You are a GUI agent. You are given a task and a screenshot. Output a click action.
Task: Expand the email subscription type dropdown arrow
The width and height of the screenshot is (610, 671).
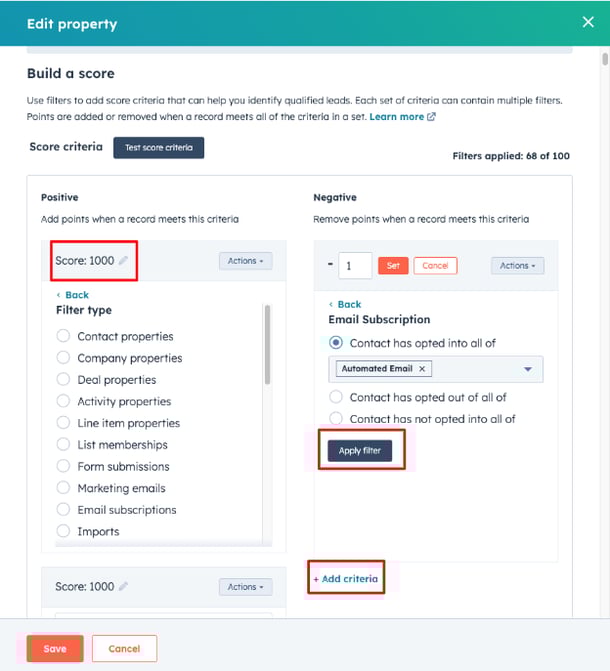tap(528, 369)
